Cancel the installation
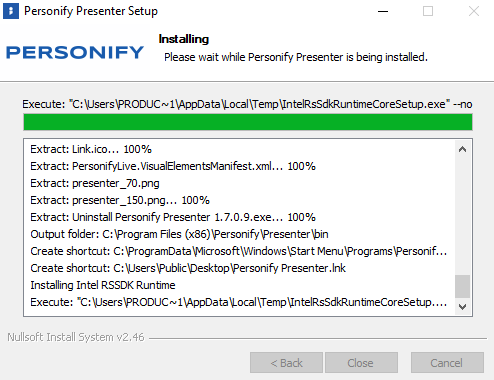Image resolution: width=494 pixels, height=380 pixels. point(447,363)
